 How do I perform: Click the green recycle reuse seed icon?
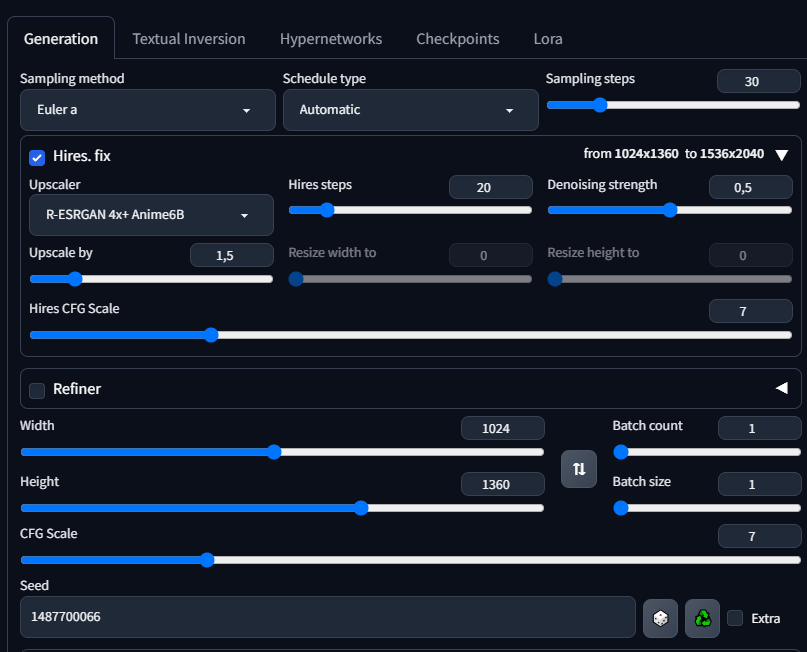[x=703, y=618]
